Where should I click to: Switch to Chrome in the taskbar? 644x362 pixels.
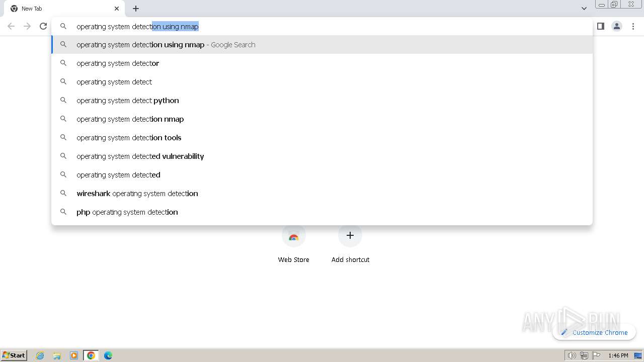[x=91, y=355]
